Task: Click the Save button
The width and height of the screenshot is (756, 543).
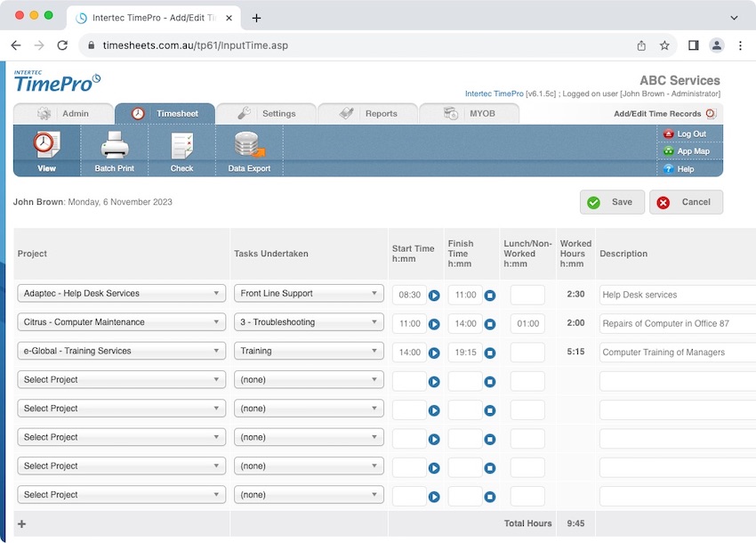Action: [x=612, y=202]
